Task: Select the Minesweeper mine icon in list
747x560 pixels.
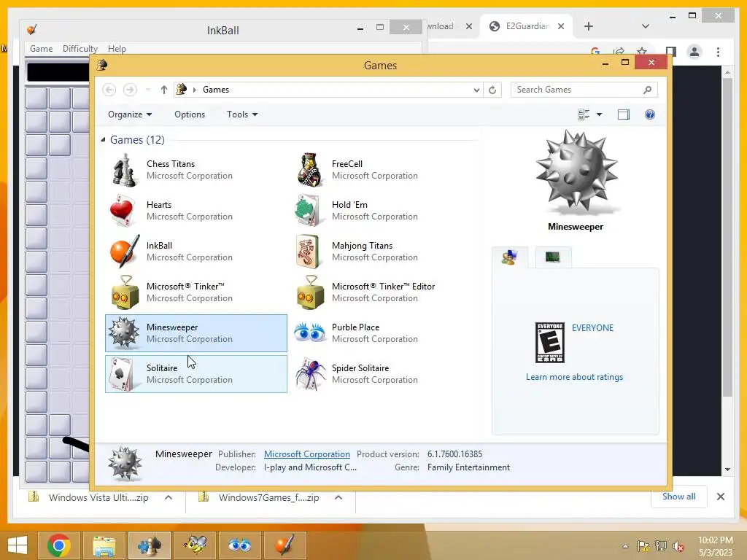Action: pos(124,332)
